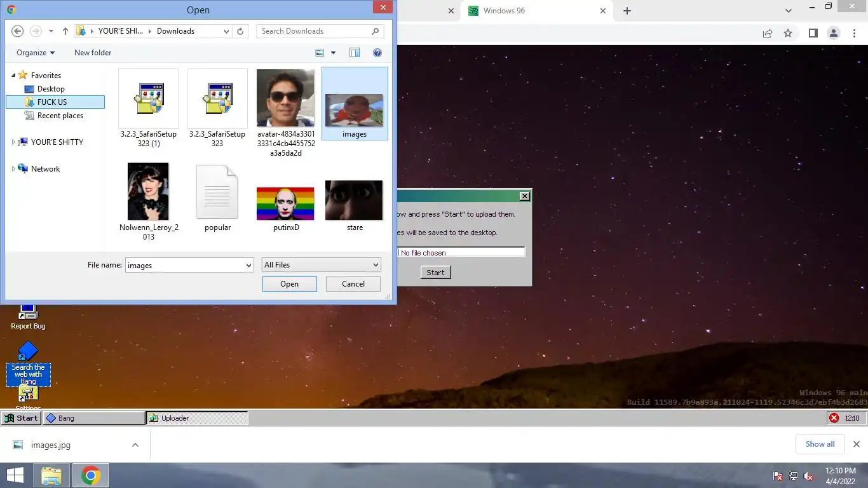Open the view options dropdown arrow
868x488 pixels.
click(x=333, y=53)
